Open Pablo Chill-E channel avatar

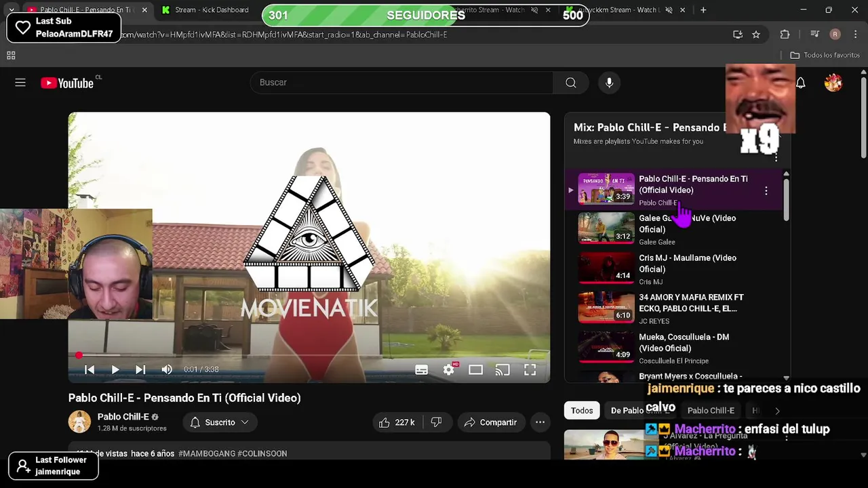(x=79, y=422)
